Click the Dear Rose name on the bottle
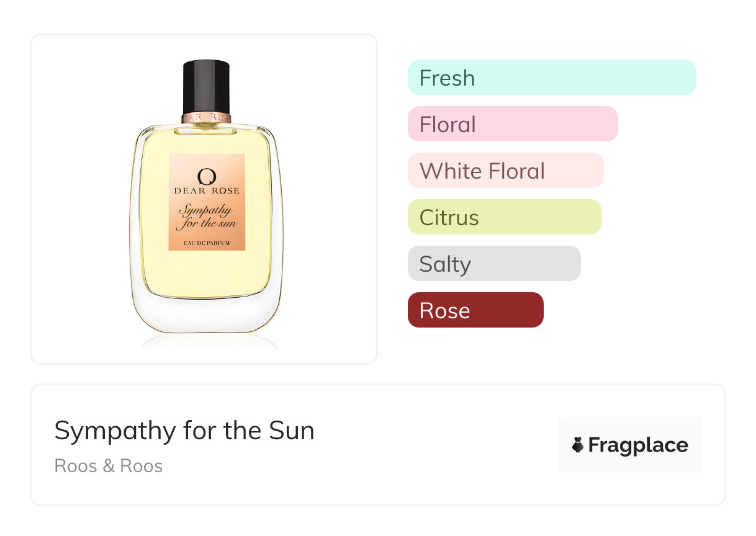Viewport: 756px width, 536px height. click(x=207, y=190)
